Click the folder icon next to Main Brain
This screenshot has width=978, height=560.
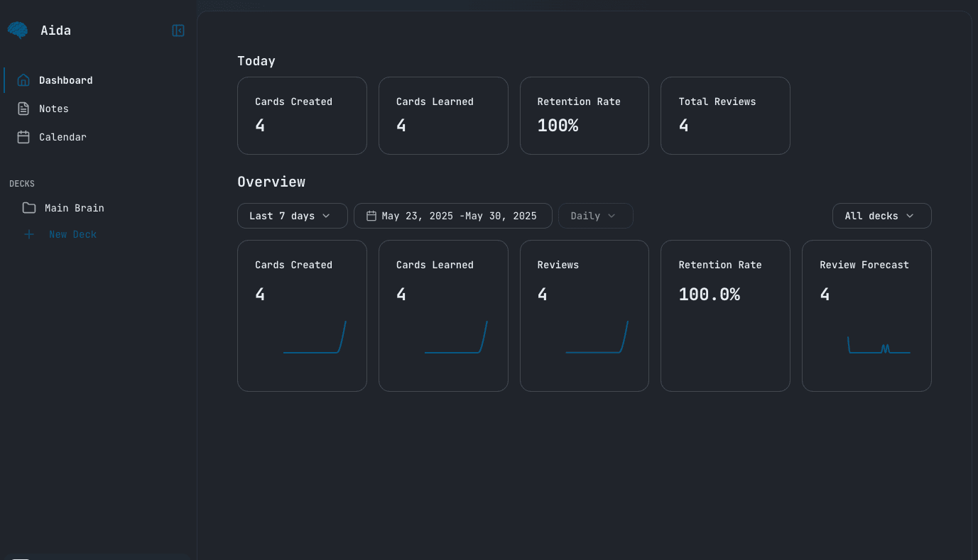click(28, 207)
